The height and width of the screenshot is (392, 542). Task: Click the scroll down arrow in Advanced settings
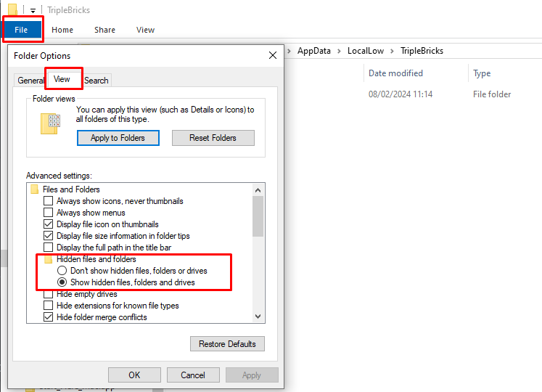[258, 317]
